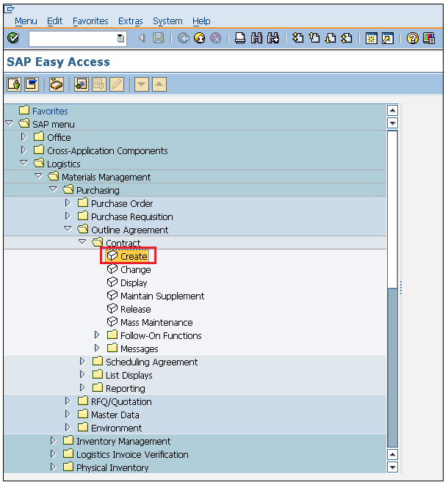Collapse the SAP menu node

[10, 123]
